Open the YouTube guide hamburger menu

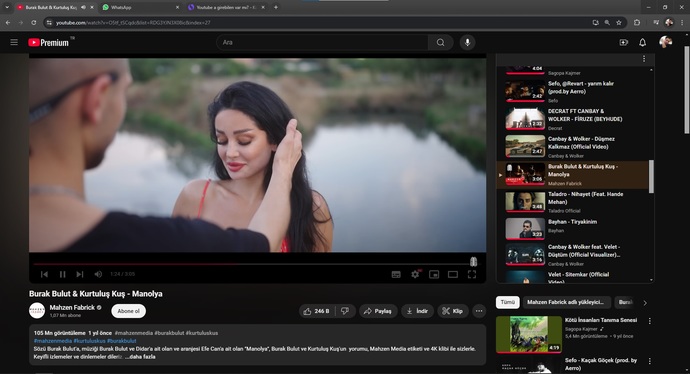(x=14, y=42)
